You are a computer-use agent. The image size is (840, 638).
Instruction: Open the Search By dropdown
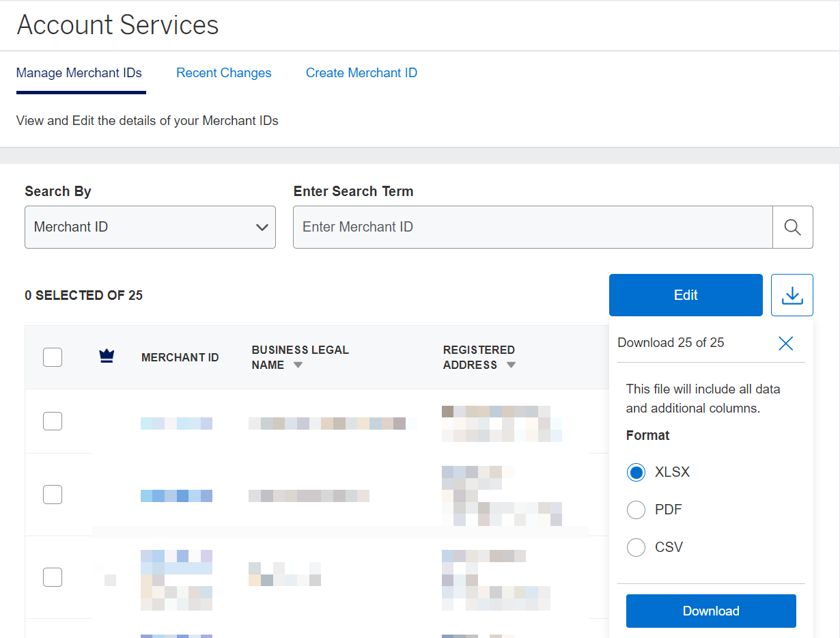tap(150, 227)
